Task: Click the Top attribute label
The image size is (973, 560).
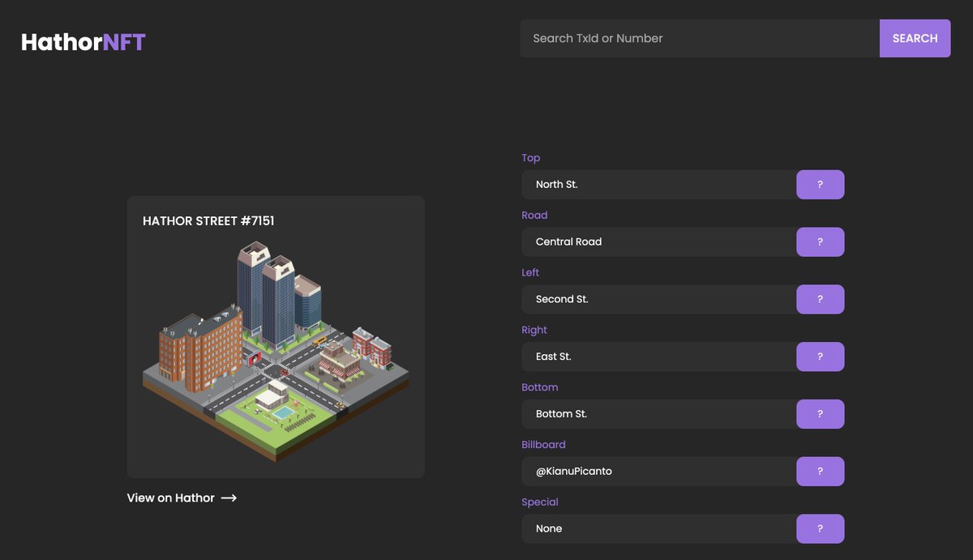Action: (x=531, y=158)
